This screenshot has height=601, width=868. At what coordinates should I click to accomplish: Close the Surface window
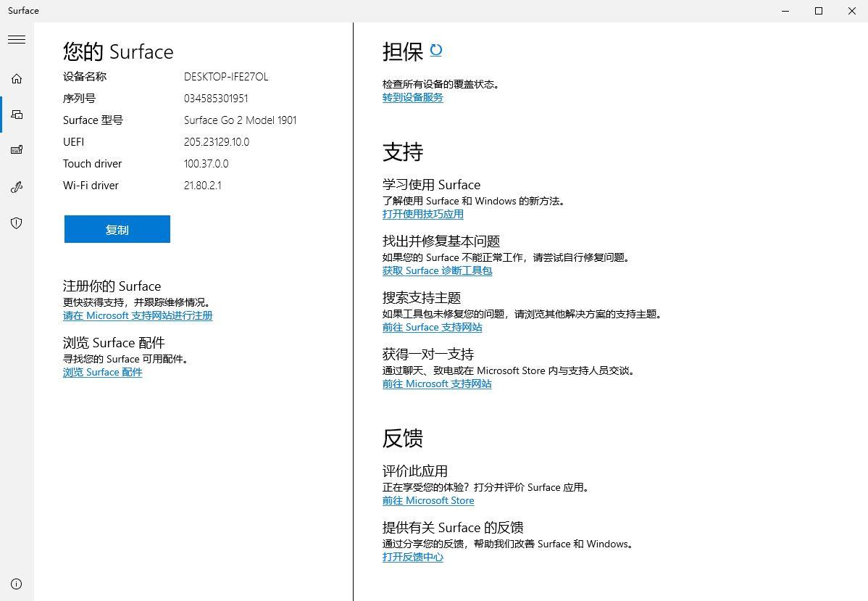point(852,11)
